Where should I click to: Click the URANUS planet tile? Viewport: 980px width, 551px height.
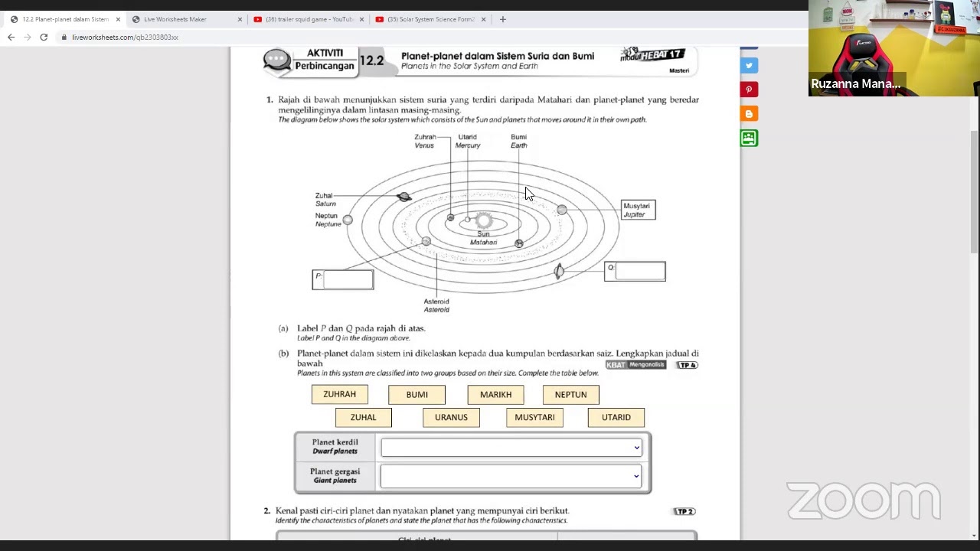coord(451,417)
